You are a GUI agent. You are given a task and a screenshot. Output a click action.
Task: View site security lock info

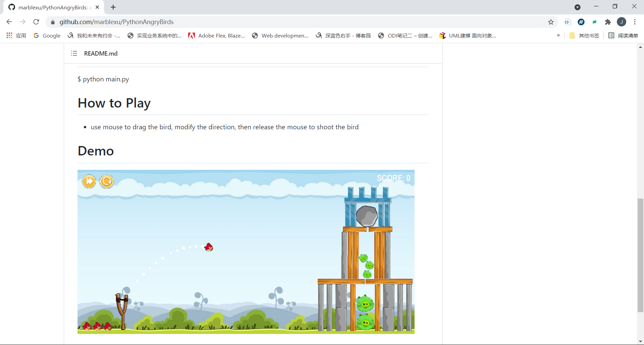[52, 22]
